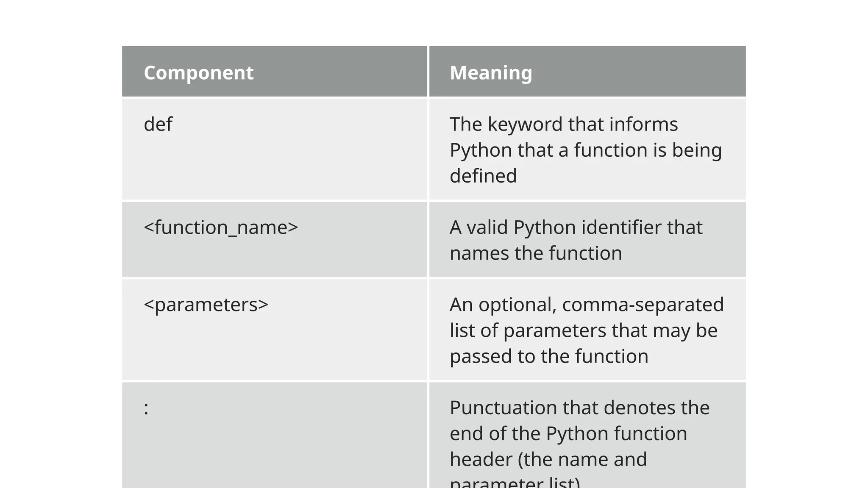The width and height of the screenshot is (868, 488).
Task: Click the word "comma-separated"
Action: (643, 305)
